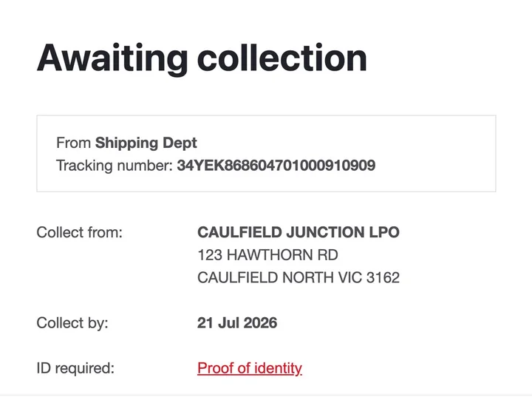Click the 123 HAWTHORN RD address line
This screenshot has width=532, height=397.
[267, 255]
